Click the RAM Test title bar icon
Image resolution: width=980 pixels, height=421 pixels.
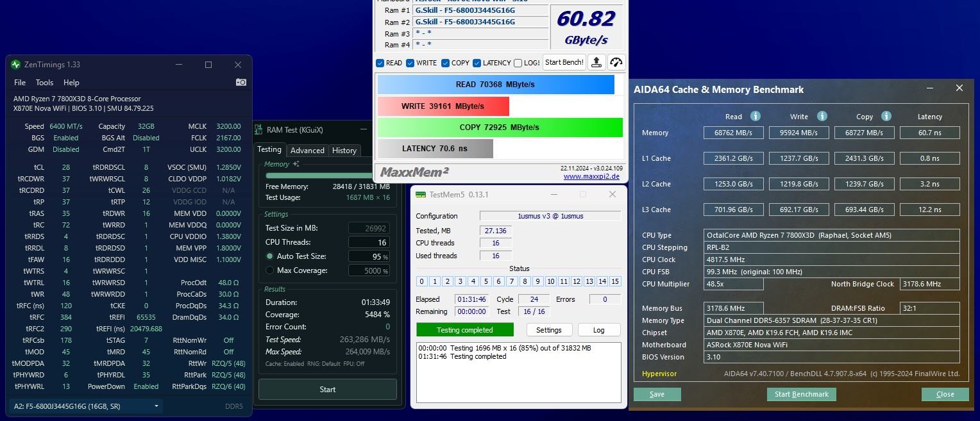click(260, 130)
